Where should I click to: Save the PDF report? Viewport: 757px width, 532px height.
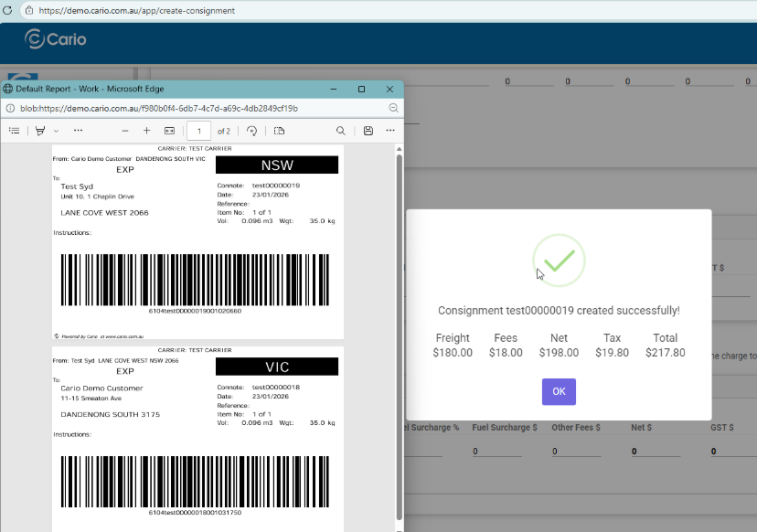click(x=368, y=131)
